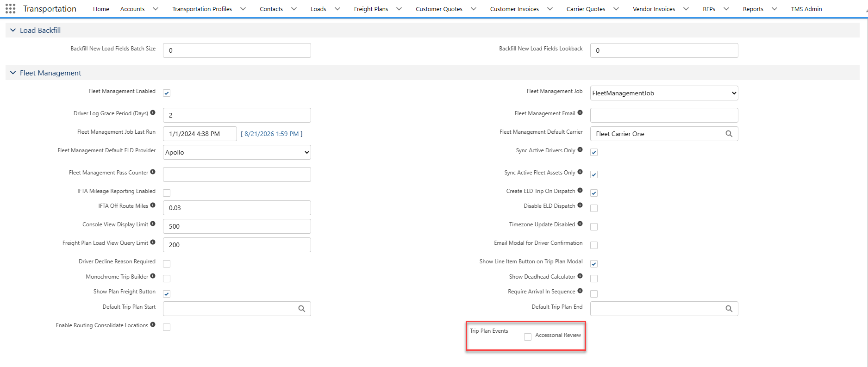Check Driver Decline Reason Required box
Screen dimensions: 868x367
167,264
